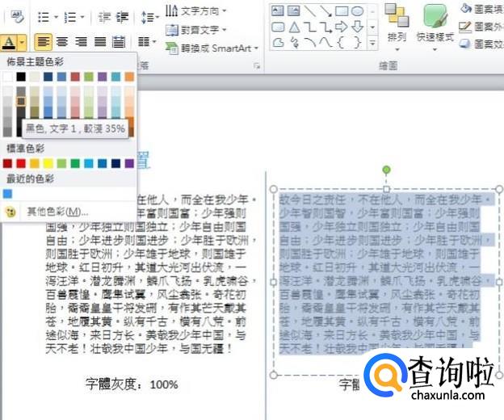This screenshot has height=420, width=504.
Task: Toggle justify text alignment
Action: pos(100,42)
